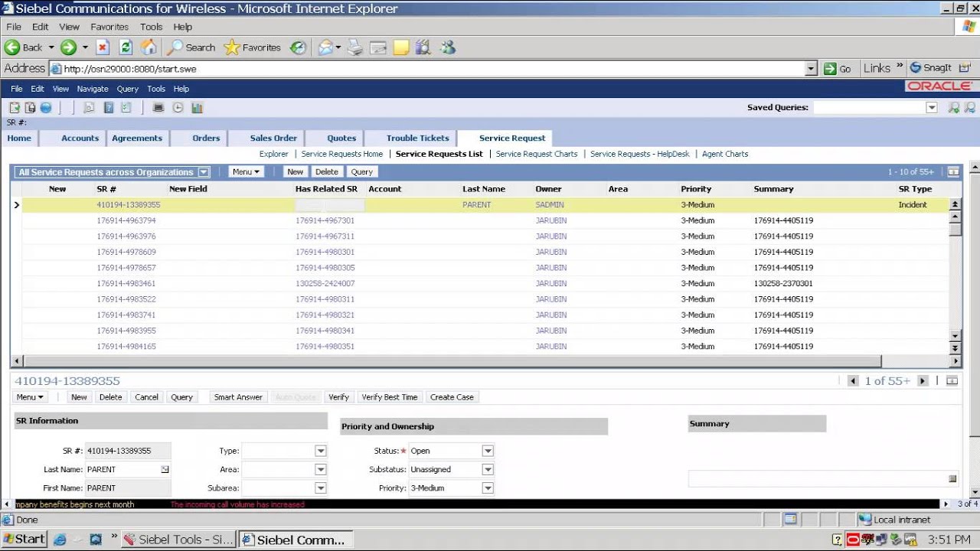
Task: Open All Service Requests visibility dropdown
Action: point(203,172)
